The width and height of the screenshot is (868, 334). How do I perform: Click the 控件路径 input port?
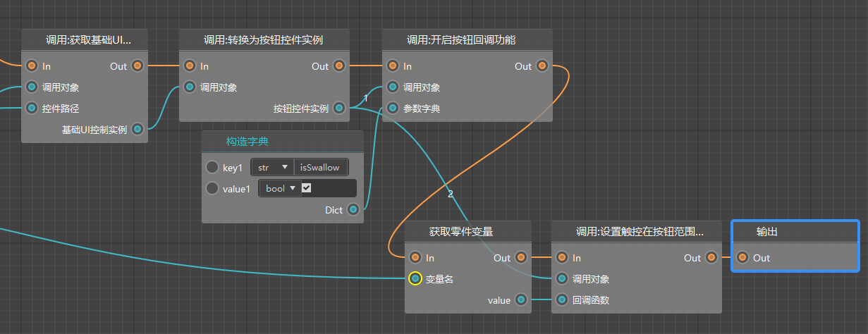click(32, 109)
